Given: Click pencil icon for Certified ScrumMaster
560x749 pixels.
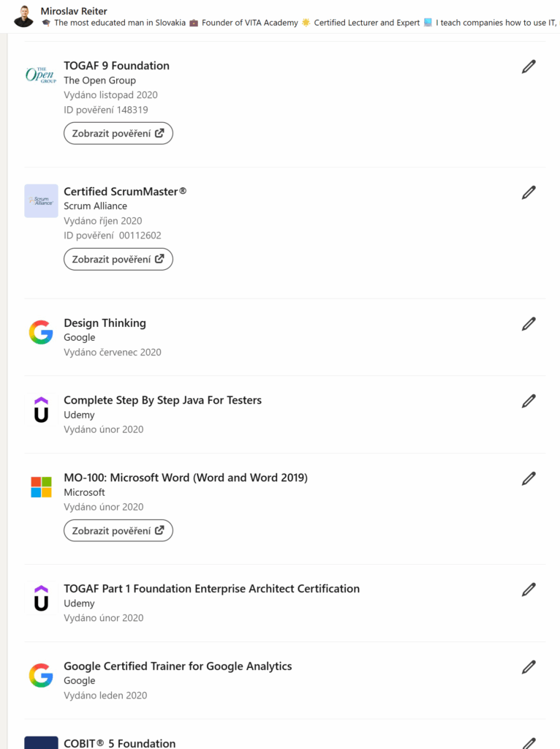Looking at the screenshot, I should pyautogui.click(x=529, y=192).
